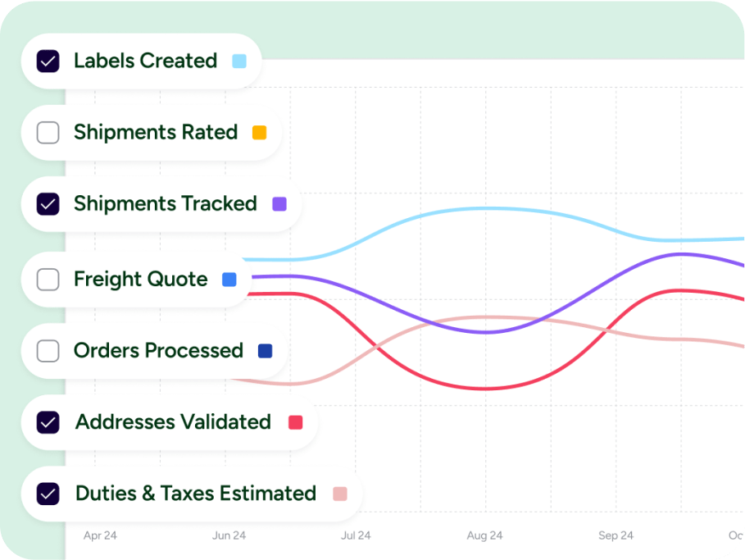The height and width of the screenshot is (560, 745).
Task: Uncheck the Shipments Tracked checkbox
Action: point(48,203)
